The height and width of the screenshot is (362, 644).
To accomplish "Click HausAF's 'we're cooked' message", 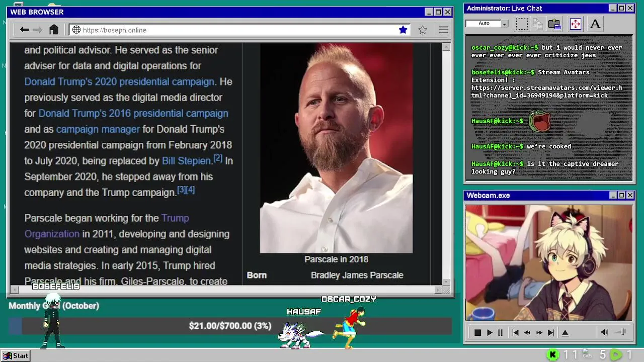I will coord(521,147).
